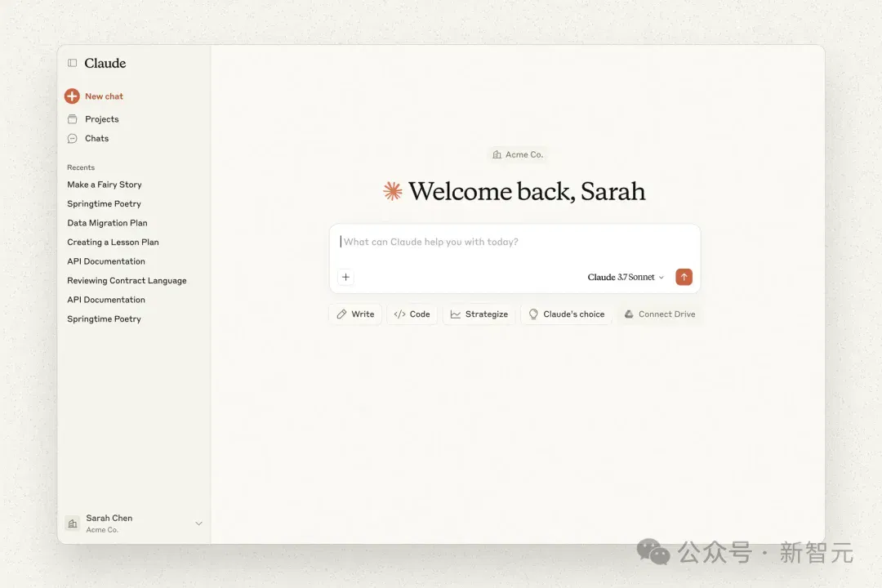Click the building avatar icon next to Sarah Chen
The height and width of the screenshot is (588, 882).
click(x=73, y=523)
